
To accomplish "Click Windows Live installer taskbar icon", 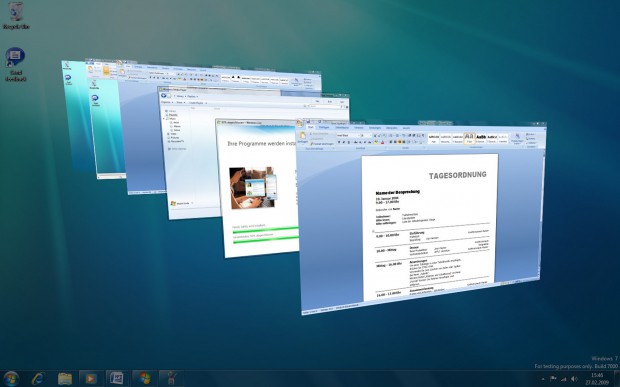I will click(144, 378).
